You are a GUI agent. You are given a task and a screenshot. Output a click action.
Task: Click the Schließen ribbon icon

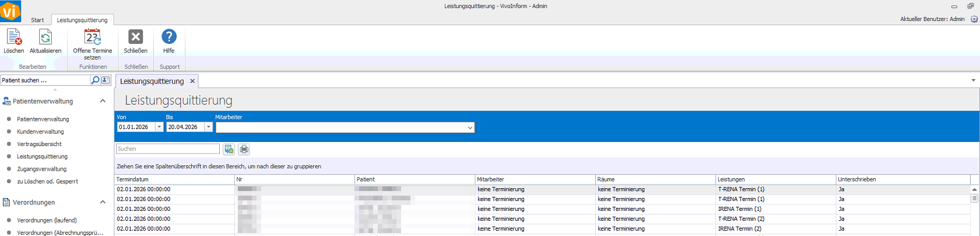pos(135,38)
